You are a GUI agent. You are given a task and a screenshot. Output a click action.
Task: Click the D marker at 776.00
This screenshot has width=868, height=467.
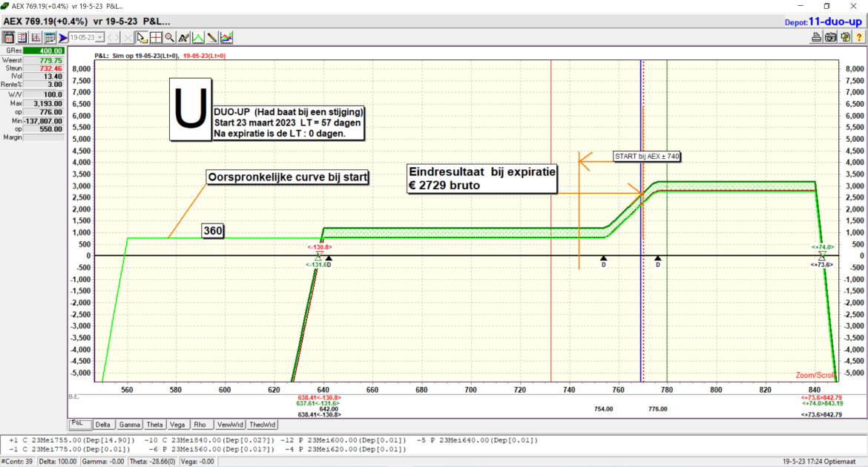pos(657,261)
